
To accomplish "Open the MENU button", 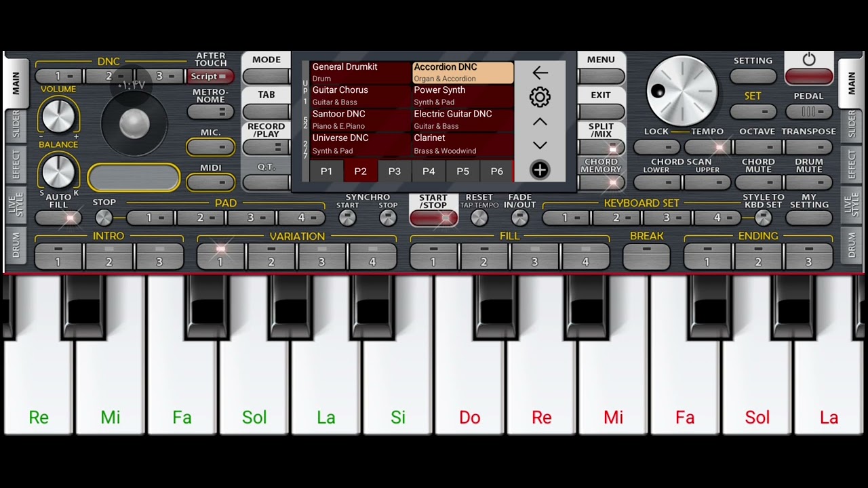I will coord(601,76).
